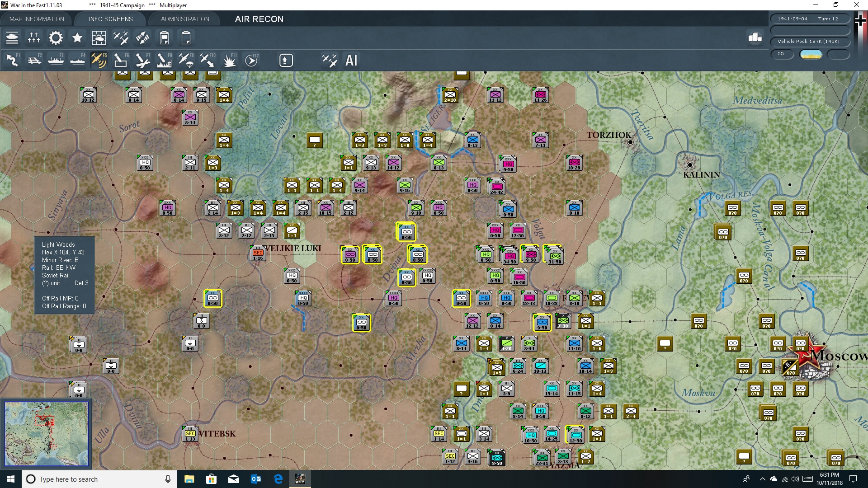The image size is (868, 488).
Task: Click the taskbar search box
Action: (x=99, y=479)
